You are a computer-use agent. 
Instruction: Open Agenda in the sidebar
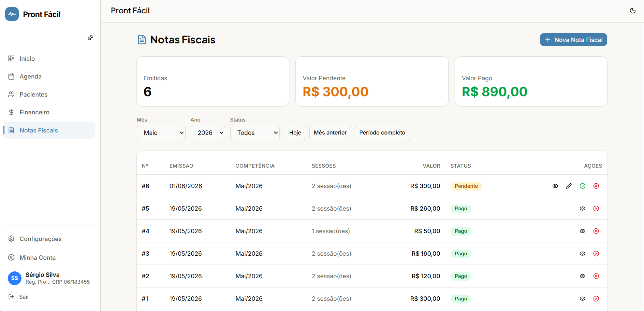(49, 76)
